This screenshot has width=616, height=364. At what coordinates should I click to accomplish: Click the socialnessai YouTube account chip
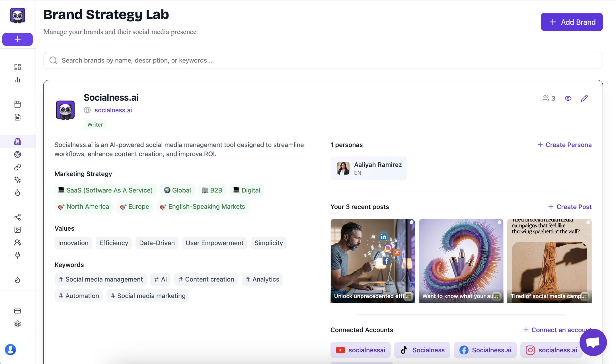[x=360, y=350]
